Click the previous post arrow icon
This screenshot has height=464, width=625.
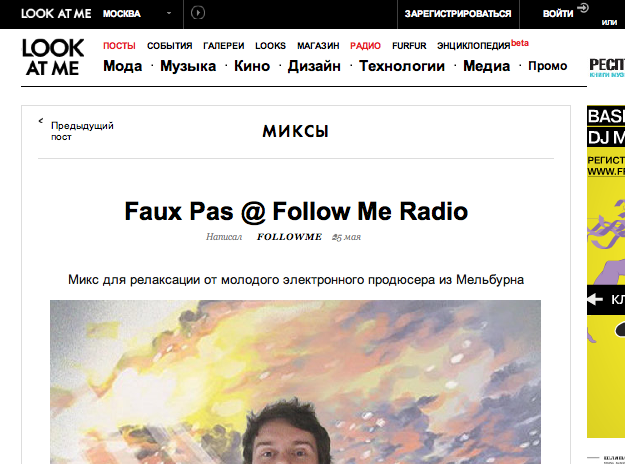41,120
